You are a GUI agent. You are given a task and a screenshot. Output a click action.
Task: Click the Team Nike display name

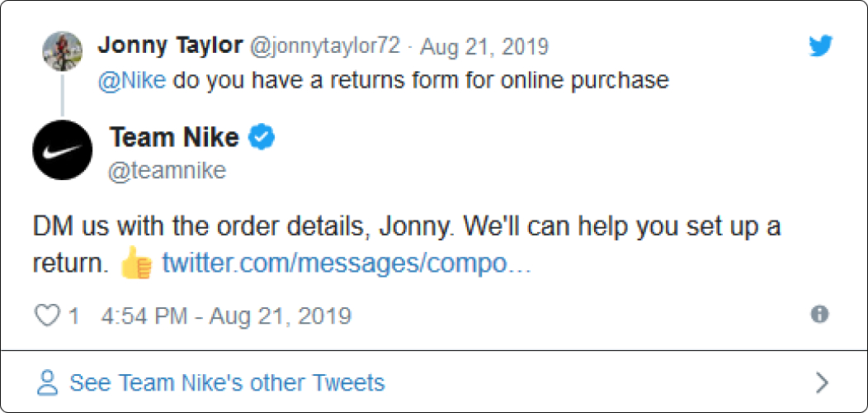[x=174, y=137]
